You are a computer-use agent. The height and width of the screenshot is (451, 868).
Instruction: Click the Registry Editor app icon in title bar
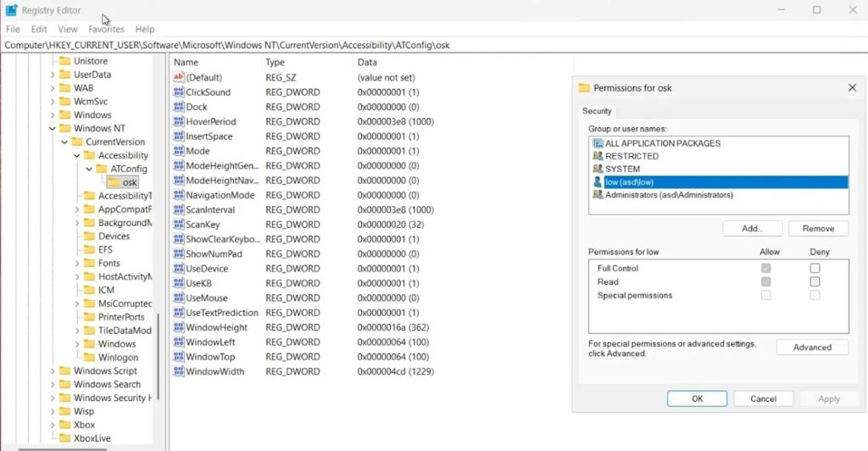[11, 10]
